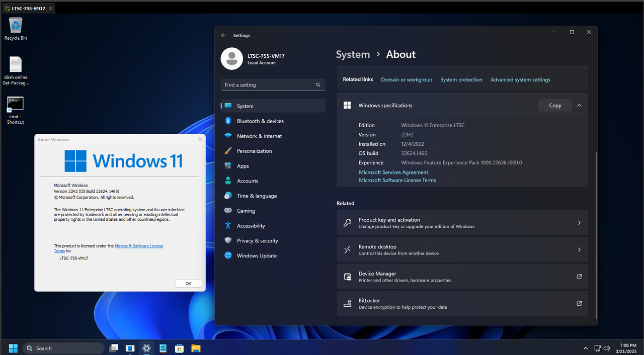Image resolution: width=644 pixels, height=355 pixels.
Task: Click the System breadcrumb in the header
Action: pos(353,54)
